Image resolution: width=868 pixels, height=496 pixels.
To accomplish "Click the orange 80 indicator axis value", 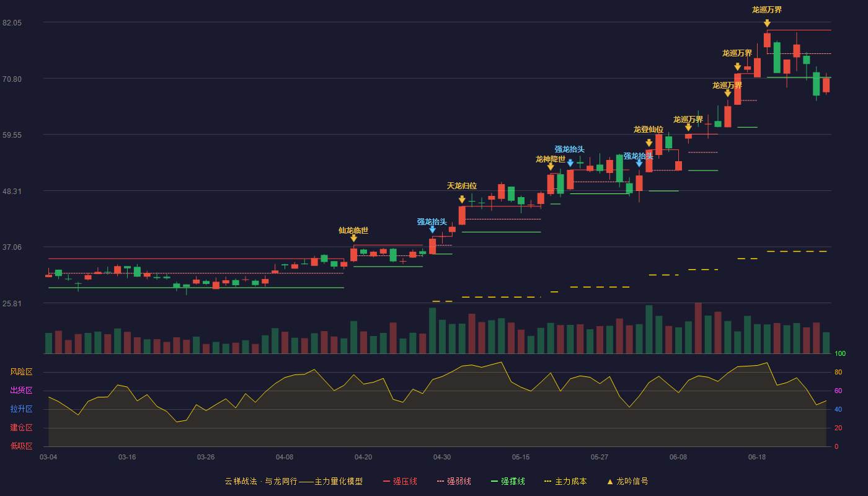I will click(x=838, y=373).
